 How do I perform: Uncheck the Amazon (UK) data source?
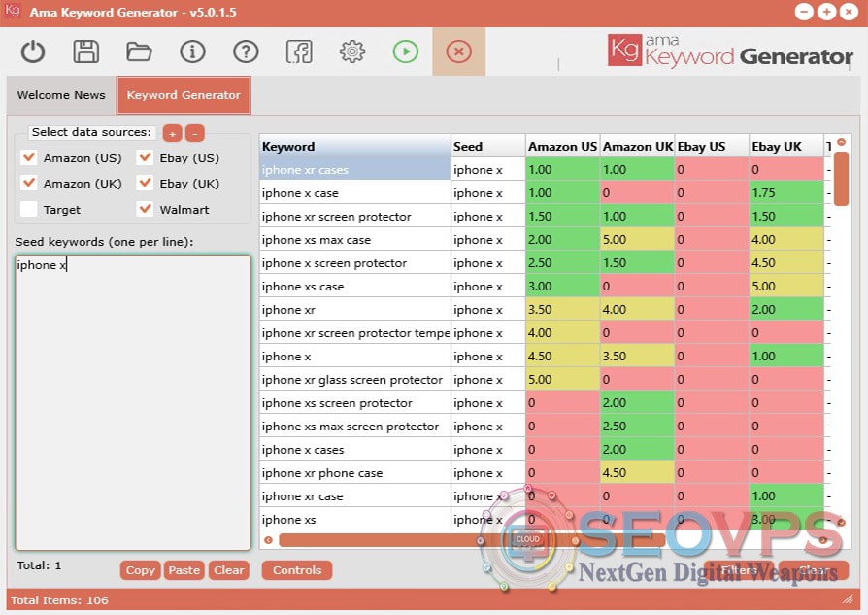29,183
